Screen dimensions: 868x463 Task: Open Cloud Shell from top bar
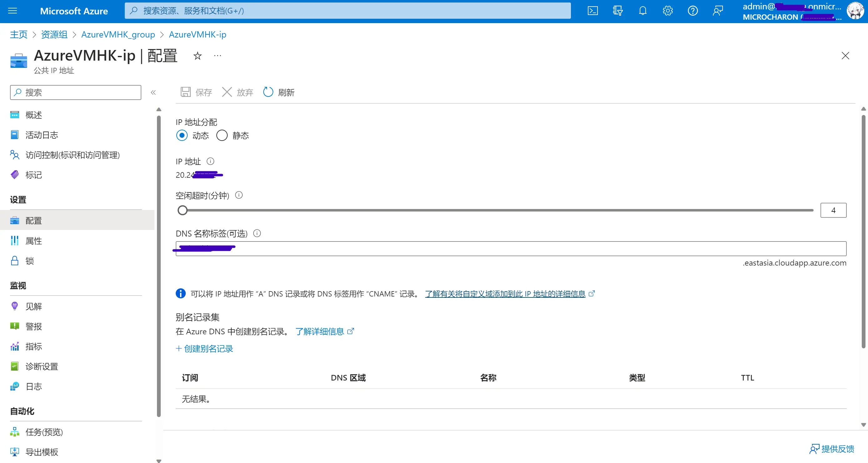point(593,11)
